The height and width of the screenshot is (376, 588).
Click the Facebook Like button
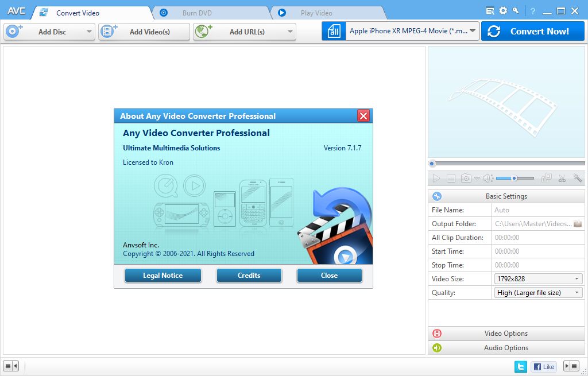(544, 367)
